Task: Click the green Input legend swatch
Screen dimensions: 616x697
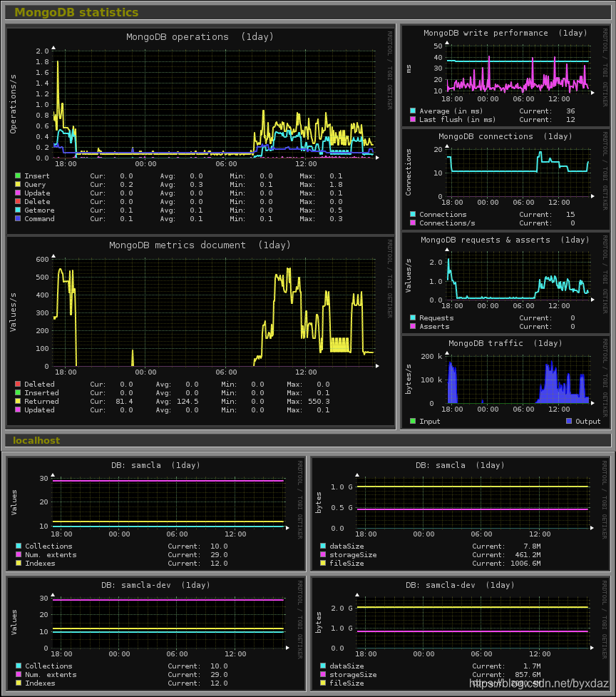Action: [413, 422]
